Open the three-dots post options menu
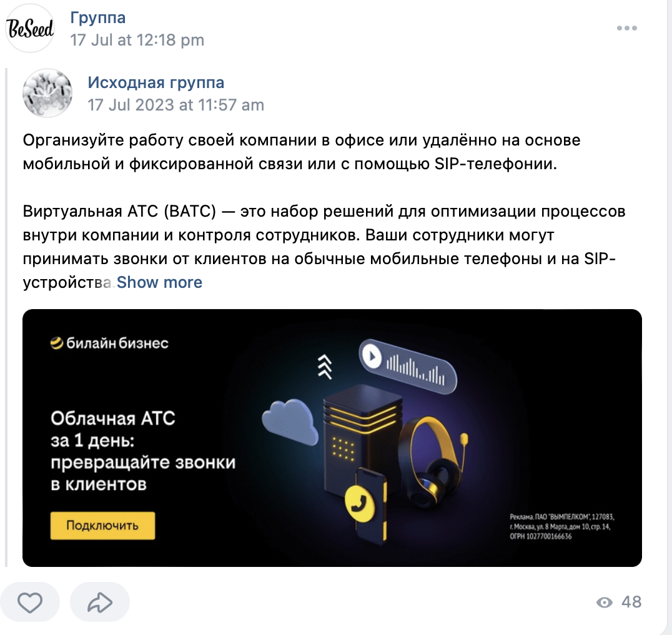Image resolution: width=672 pixels, height=635 pixels. pos(626,28)
